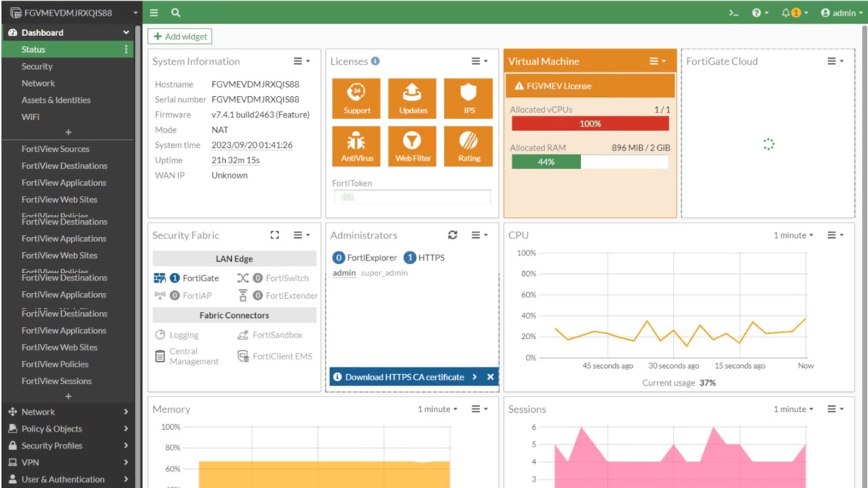Click the Support license tile
Viewport: 868px width, 488px height.
[x=357, y=98]
